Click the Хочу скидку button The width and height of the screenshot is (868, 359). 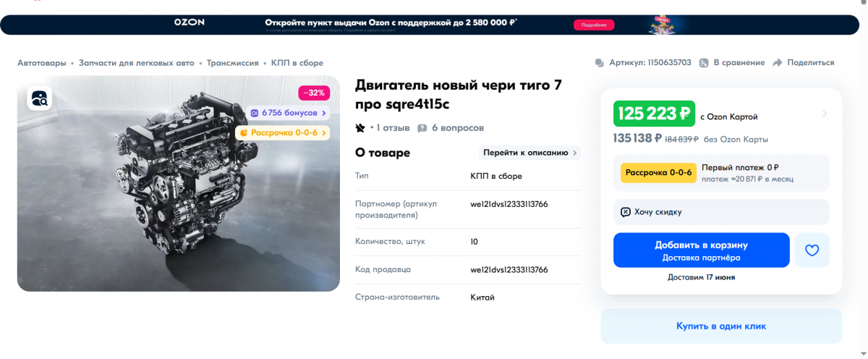(x=721, y=212)
